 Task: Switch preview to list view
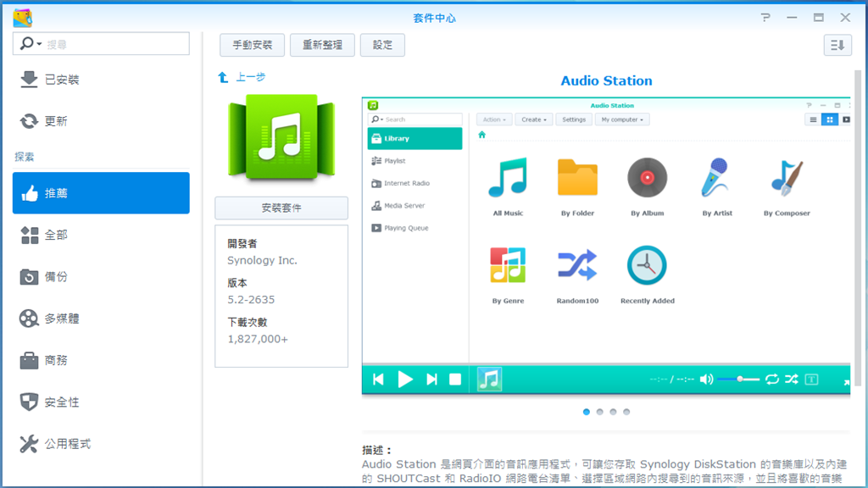pos(813,119)
